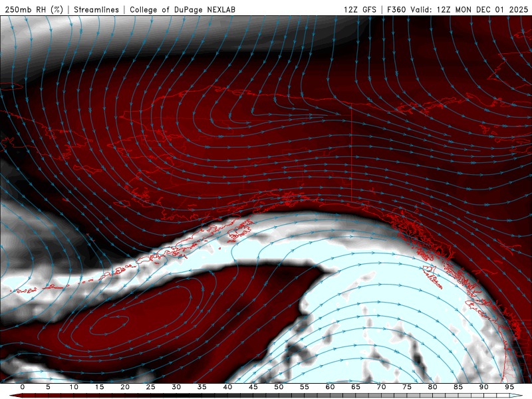Click the "25" color scale label
The image size is (532, 399).
coord(151,387)
